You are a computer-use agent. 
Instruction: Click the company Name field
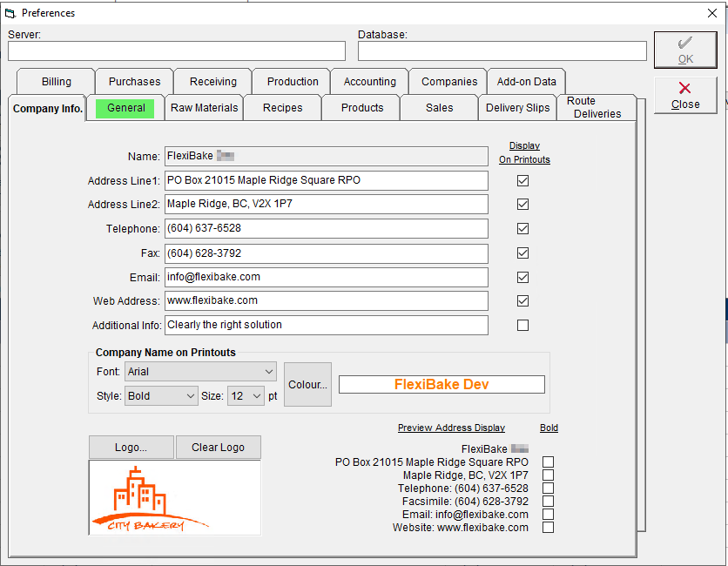tap(327, 156)
